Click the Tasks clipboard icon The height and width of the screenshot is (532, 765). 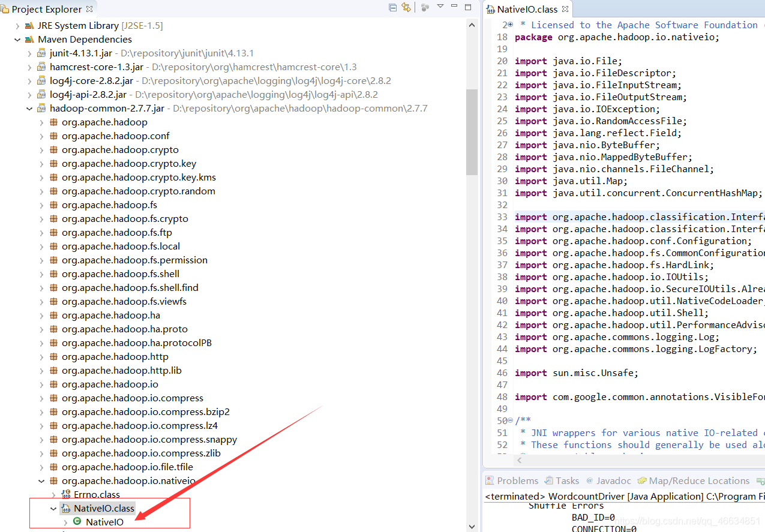coord(548,480)
